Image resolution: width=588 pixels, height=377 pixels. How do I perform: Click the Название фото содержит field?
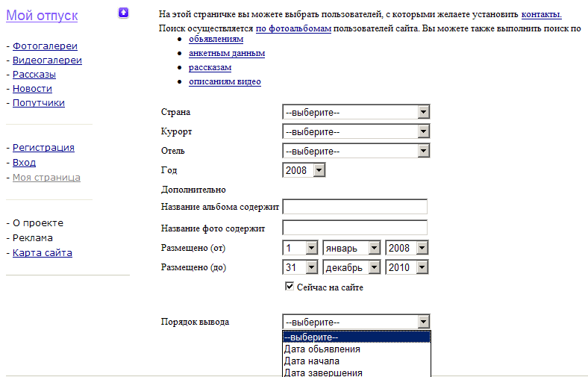pos(354,228)
